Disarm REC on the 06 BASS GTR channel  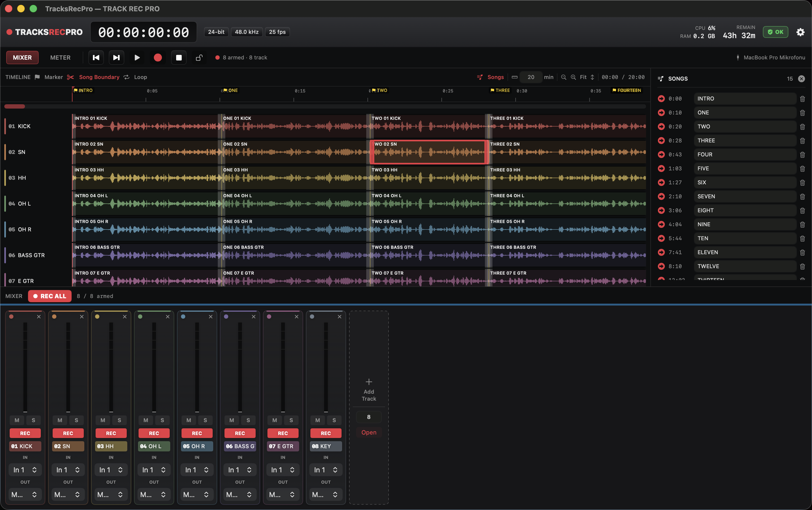(240, 433)
